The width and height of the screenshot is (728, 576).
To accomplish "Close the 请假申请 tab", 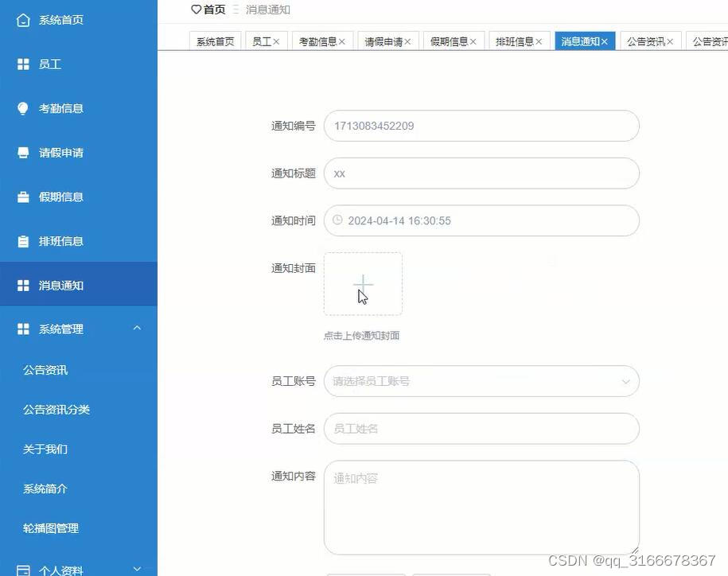I will coord(407,42).
